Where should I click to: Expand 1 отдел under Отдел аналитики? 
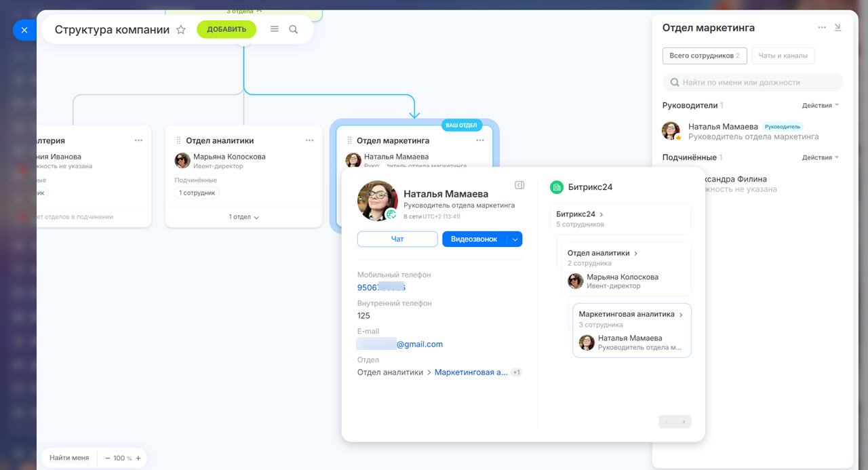tap(243, 217)
